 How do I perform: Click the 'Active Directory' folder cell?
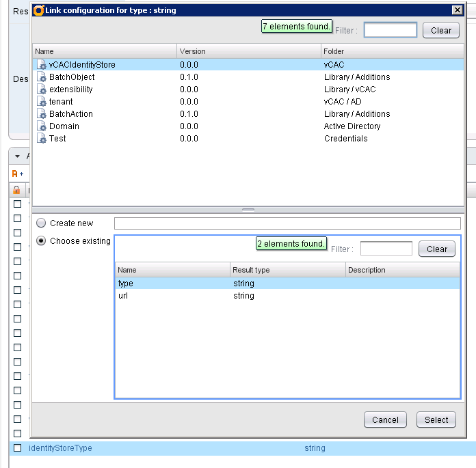click(x=352, y=126)
